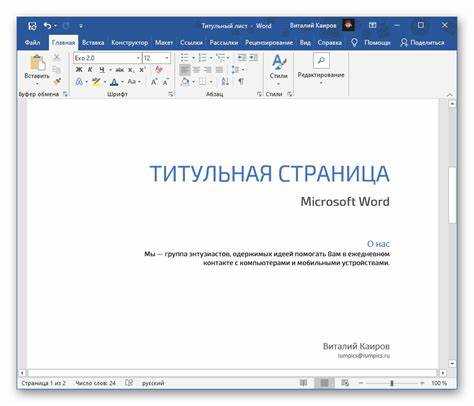This screenshot has height=406, width=474.
Task: Click the vertical scrollbar thumb
Action: 452,195
